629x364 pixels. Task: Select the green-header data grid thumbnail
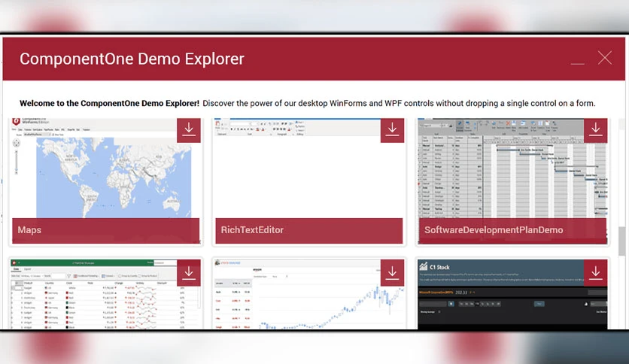coord(105,294)
